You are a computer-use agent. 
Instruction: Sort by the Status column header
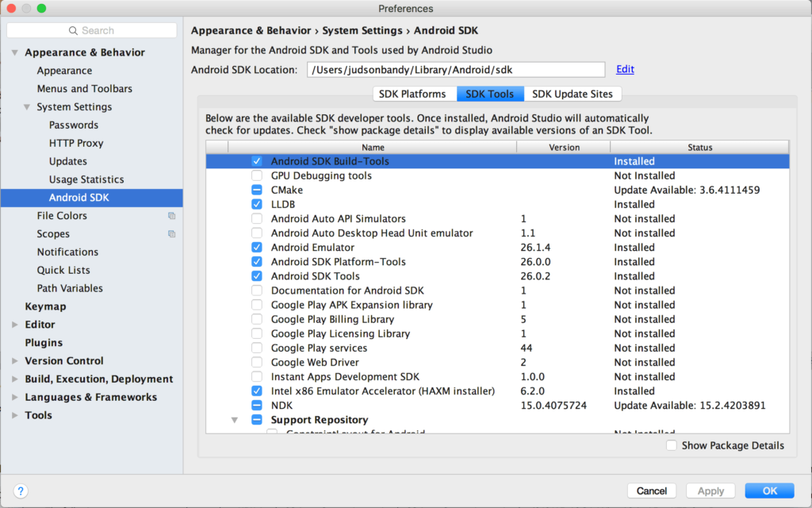[x=699, y=147]
